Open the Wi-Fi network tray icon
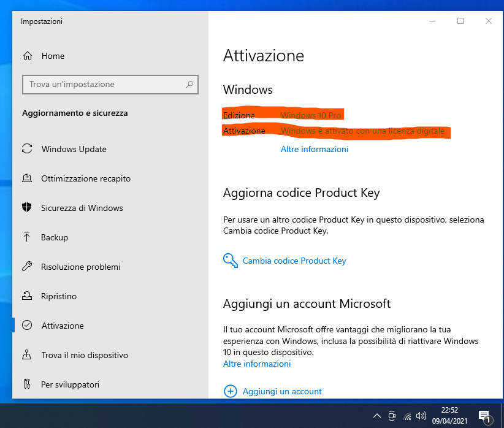Screen dimensions: 504x428 [408, 416]
